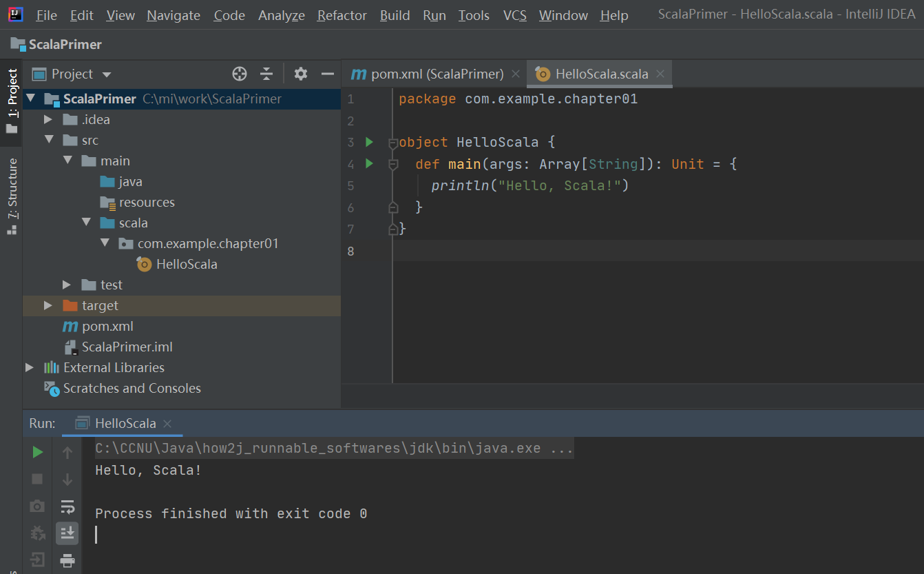Viewport: 924px width, 574px height.
Task: Expand the .idea folder arrow
Action: click(48, 119)
